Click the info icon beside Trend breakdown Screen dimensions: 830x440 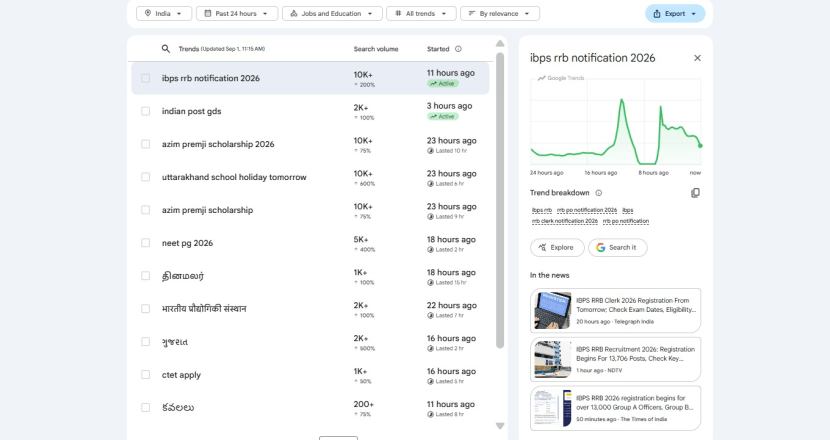point(599,193)
